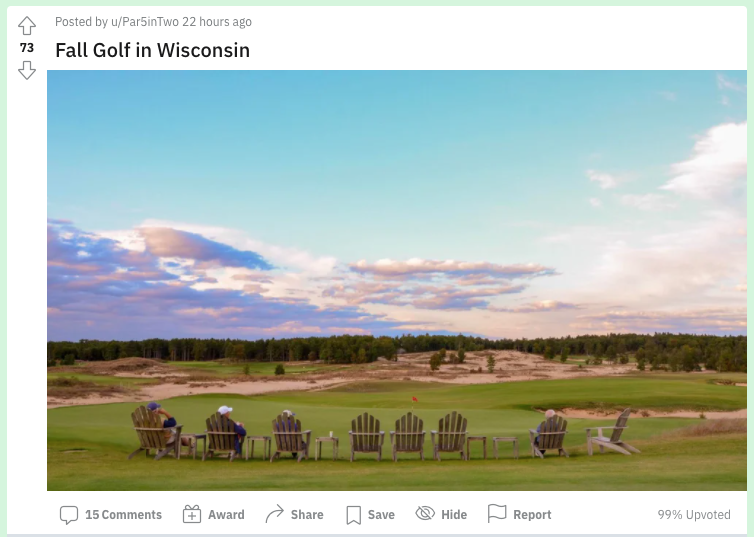Click the 22 hours ago timestamp
The height and width of the screenshot is (537, 754).
(217, 22)
